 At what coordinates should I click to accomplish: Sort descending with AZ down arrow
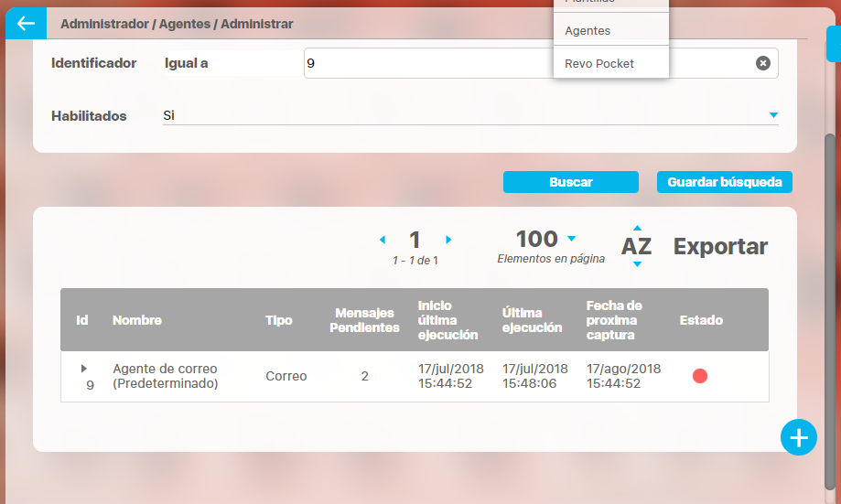(x=637, y=263)
